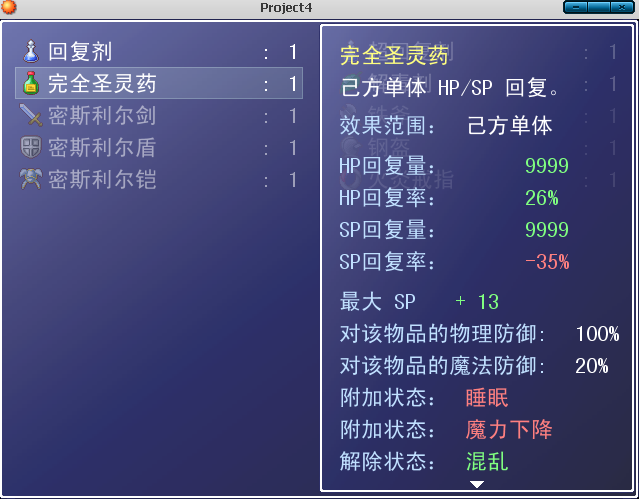Click the down arrow under the detail panel

(476, 484)
